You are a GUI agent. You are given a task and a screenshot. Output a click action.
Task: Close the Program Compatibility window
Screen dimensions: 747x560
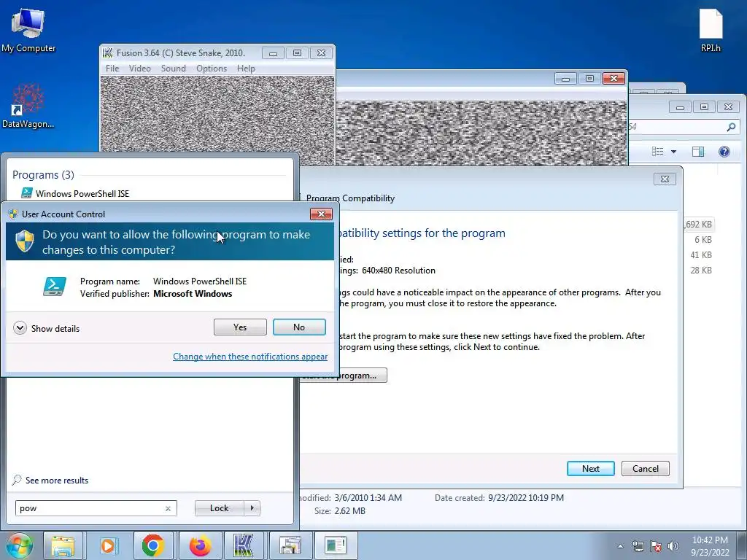pos(665,179)
